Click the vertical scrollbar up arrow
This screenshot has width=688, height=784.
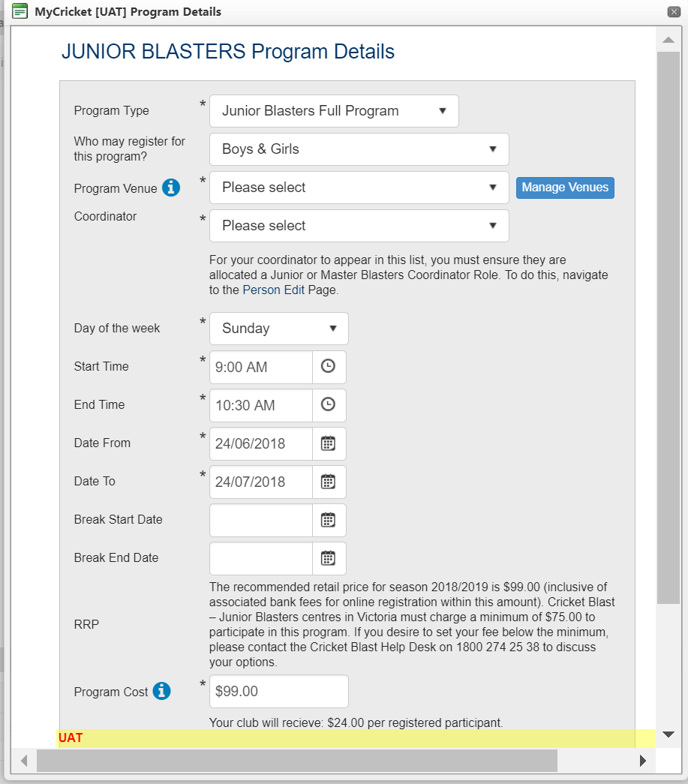[x=668, y=40]
